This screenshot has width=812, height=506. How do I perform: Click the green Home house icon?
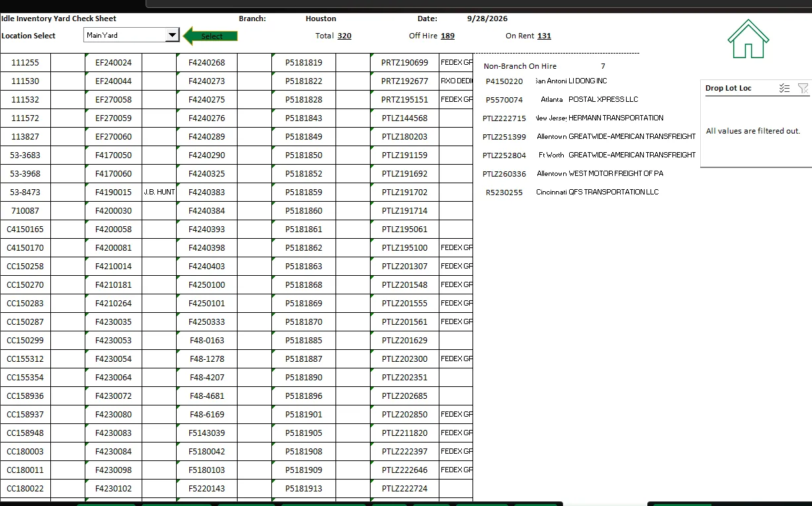[748, 39]
